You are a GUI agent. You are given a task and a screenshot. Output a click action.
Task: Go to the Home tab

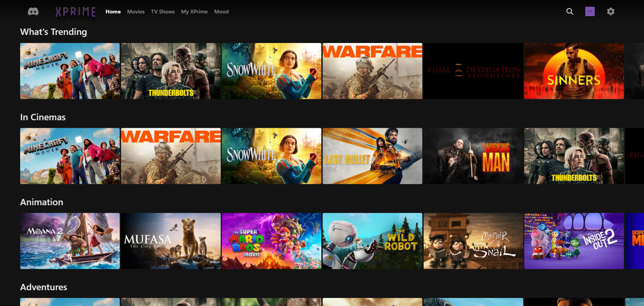[113, 11]
